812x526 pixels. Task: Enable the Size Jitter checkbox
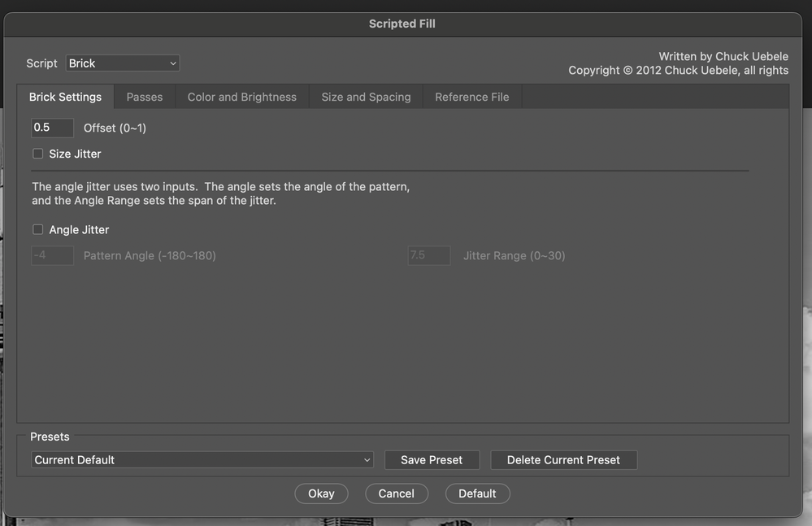(37, 153)
